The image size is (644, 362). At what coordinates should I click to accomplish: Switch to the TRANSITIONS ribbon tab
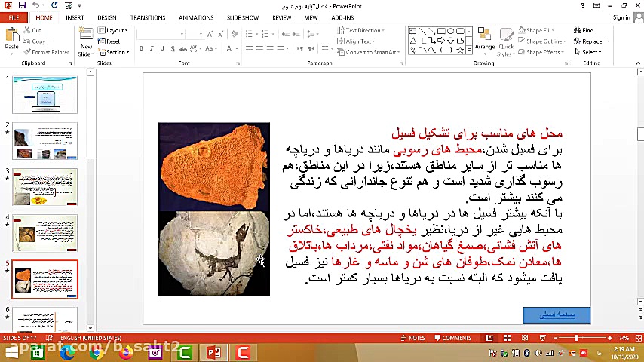pyautogui.click(x=148, y=17)
